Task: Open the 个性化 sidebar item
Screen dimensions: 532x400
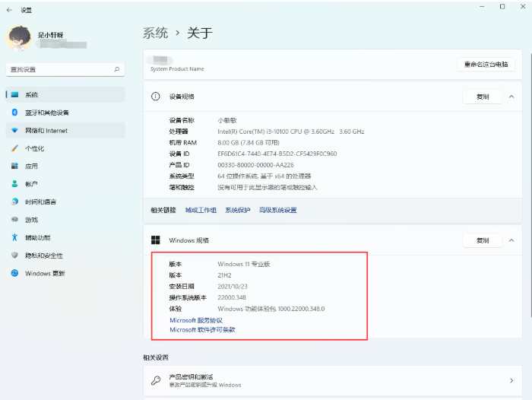Action: (65, 148)
